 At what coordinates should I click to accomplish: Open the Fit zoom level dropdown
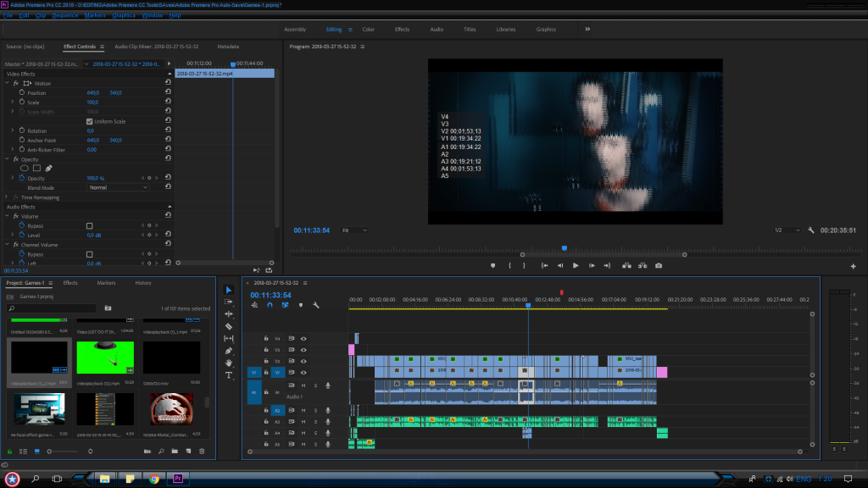coord(354,230)
